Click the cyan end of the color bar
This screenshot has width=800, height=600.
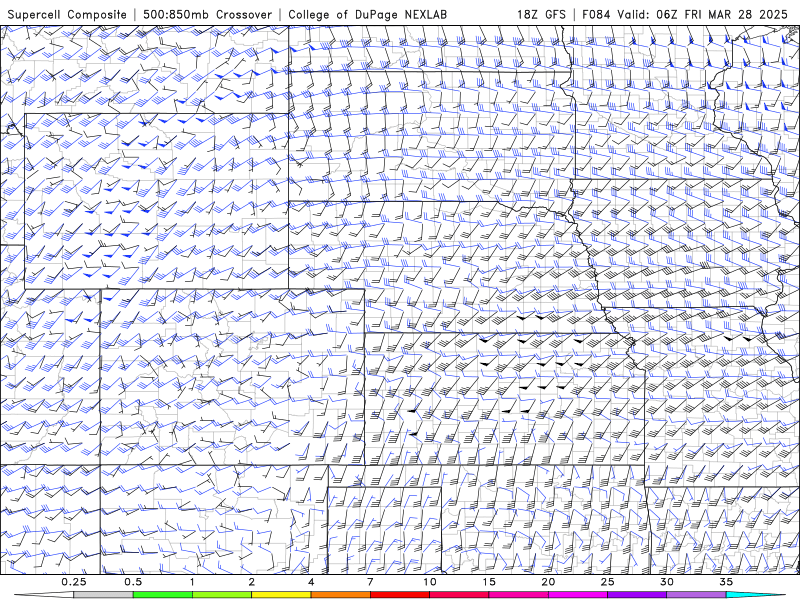tap(755, 595)
